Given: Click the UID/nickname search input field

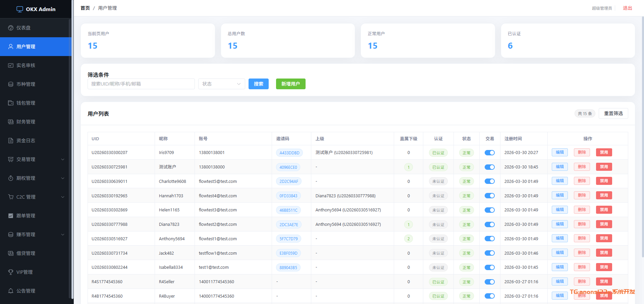Looking at the screenshot, I should (x=141, y=84).
